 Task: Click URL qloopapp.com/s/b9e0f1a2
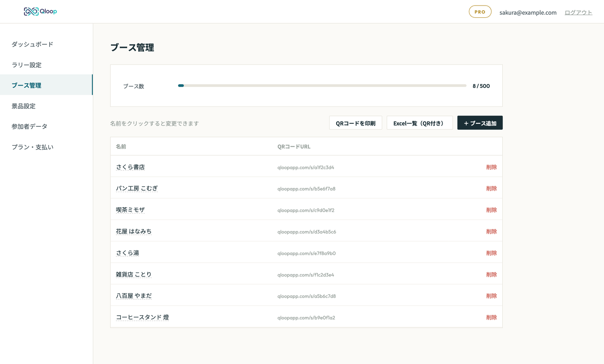pyautogui.click(x=306, y=318)
